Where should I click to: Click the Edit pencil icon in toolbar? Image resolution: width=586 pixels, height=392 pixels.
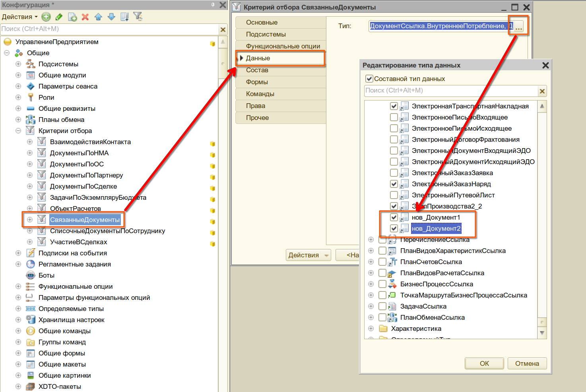[59, 17]
